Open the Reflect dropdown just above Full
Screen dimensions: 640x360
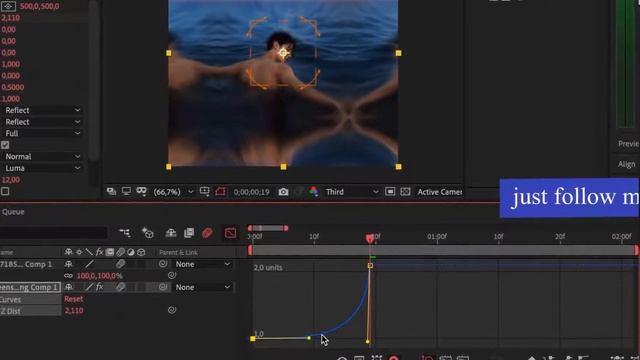42,122
